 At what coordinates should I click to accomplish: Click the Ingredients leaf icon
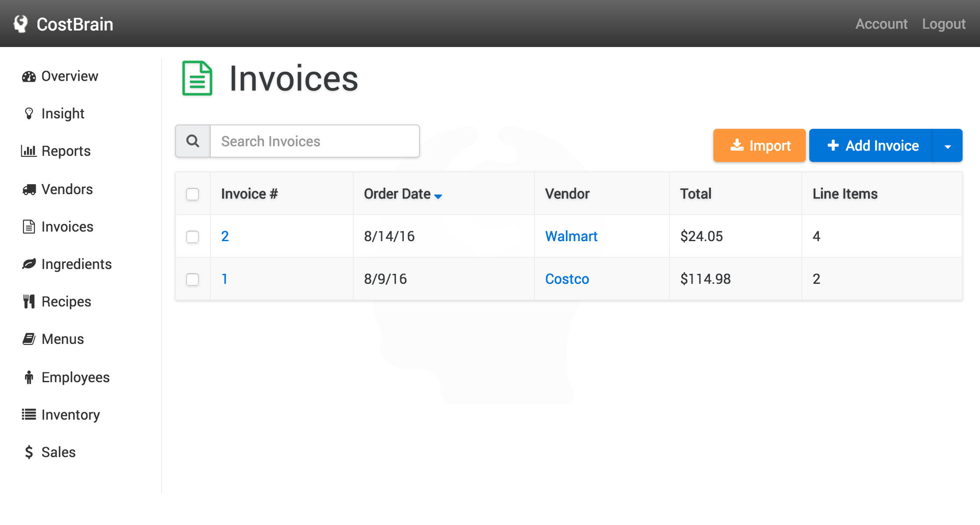pos(29,264)
